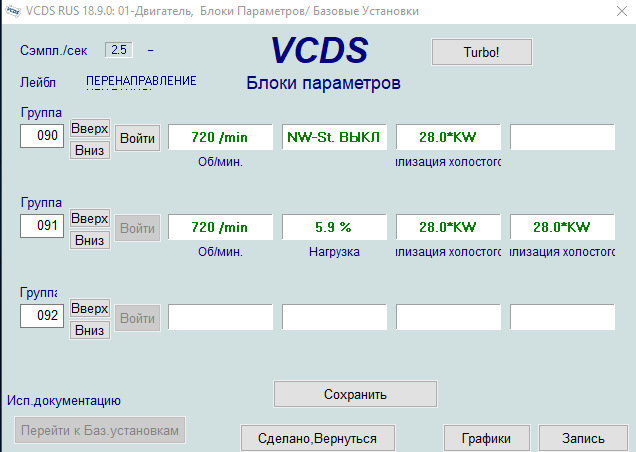This screenshot has height=452, width=636.
Task: Select the third field 28.0*KW in group 091
Action: pyautogui.click(x=448, y=227)
